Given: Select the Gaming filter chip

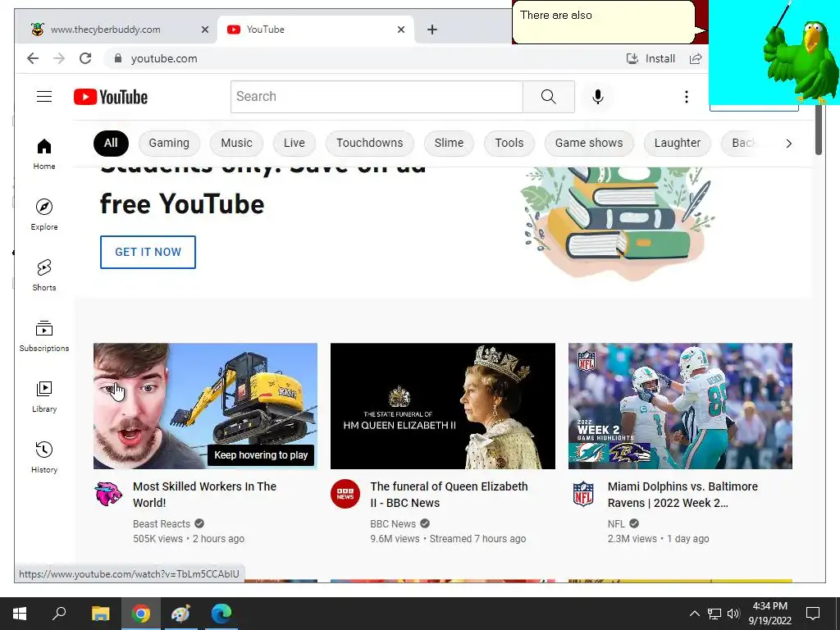Looking at the screenshot, I should [x=169, y=143].
